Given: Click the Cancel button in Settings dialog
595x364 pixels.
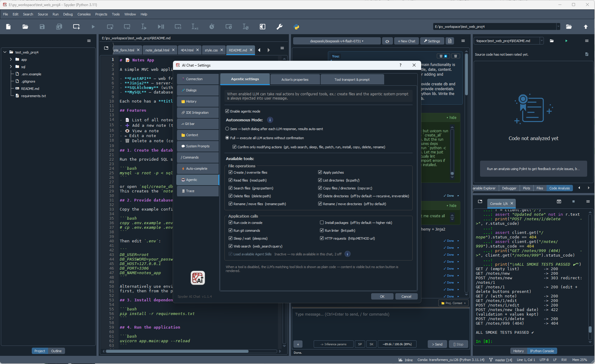Looking at the screenshot, I should (406, 297).
